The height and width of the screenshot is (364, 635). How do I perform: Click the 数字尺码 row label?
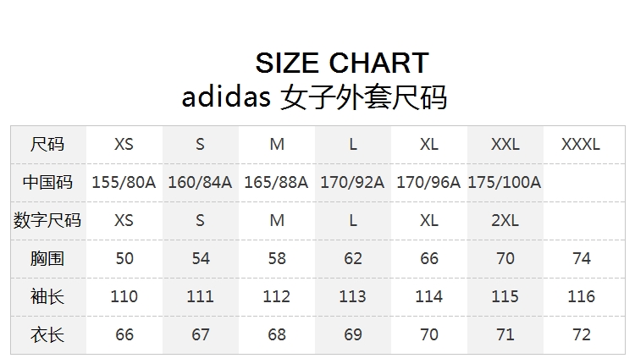[x=47, y=220]
